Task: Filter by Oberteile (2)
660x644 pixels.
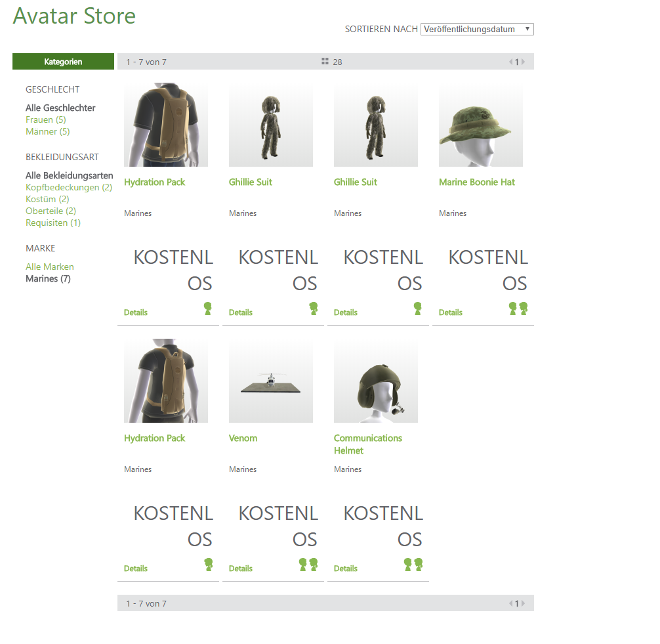Action: (51, 211)
